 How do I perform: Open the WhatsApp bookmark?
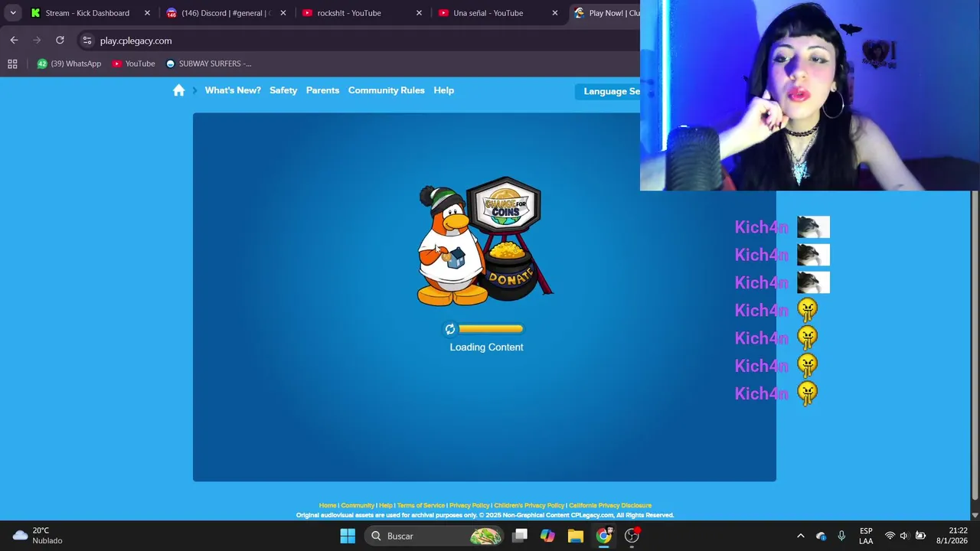tap(69, 64)
